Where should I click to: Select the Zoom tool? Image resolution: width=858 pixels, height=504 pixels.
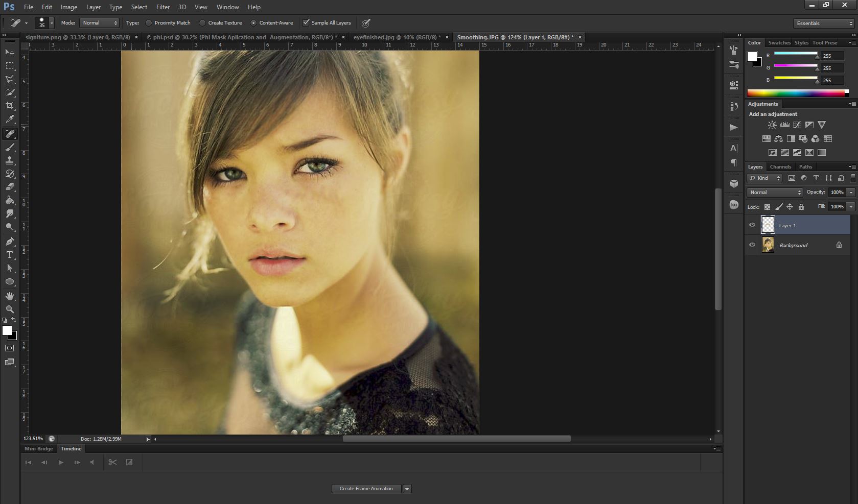click(10, 309)
